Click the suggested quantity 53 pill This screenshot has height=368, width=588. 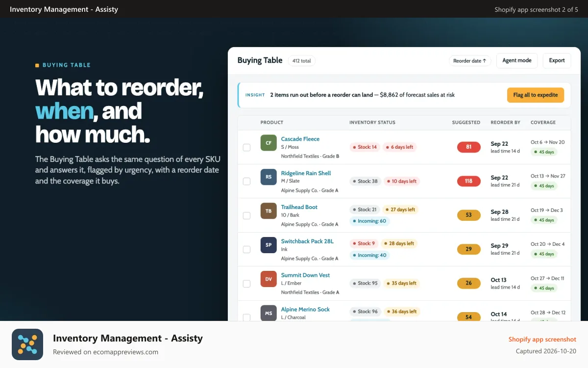(x=469, y=215)
